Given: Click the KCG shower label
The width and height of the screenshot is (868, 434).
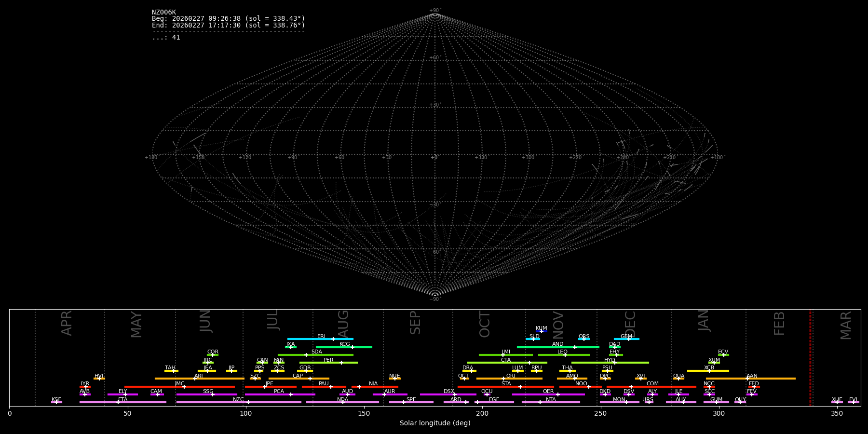Looking at the screenshot, I should tap(345, 344).
